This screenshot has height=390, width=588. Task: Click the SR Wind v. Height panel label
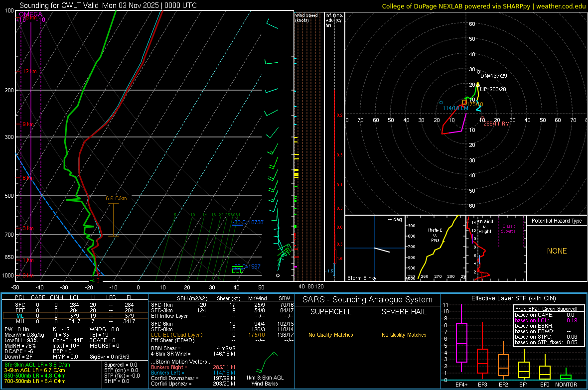(485, 227)
